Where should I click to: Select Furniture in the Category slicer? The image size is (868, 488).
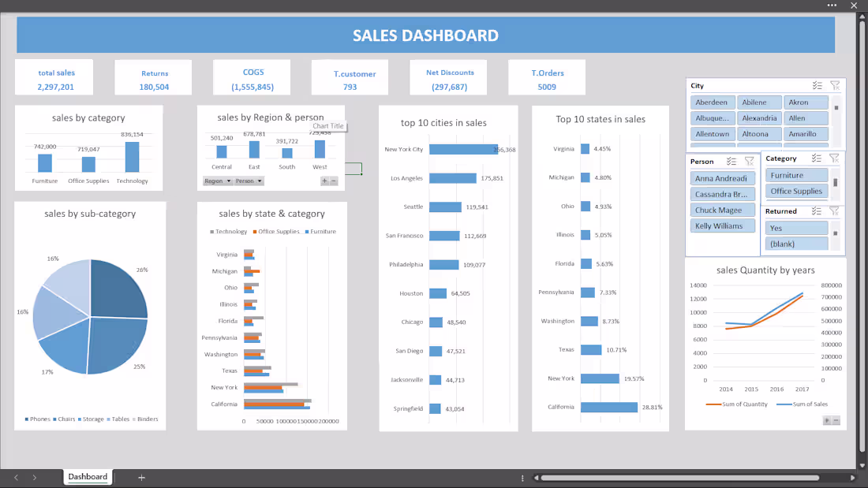click(796, 175)
